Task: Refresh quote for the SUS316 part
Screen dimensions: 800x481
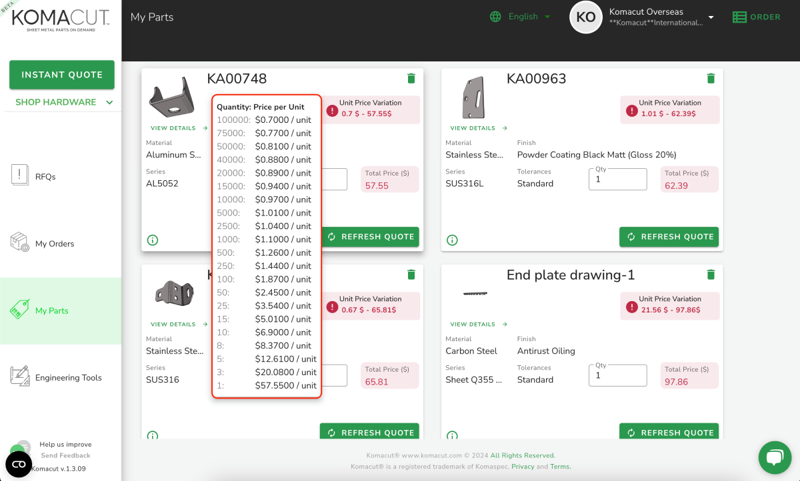Action: click(x=369, y=431)
